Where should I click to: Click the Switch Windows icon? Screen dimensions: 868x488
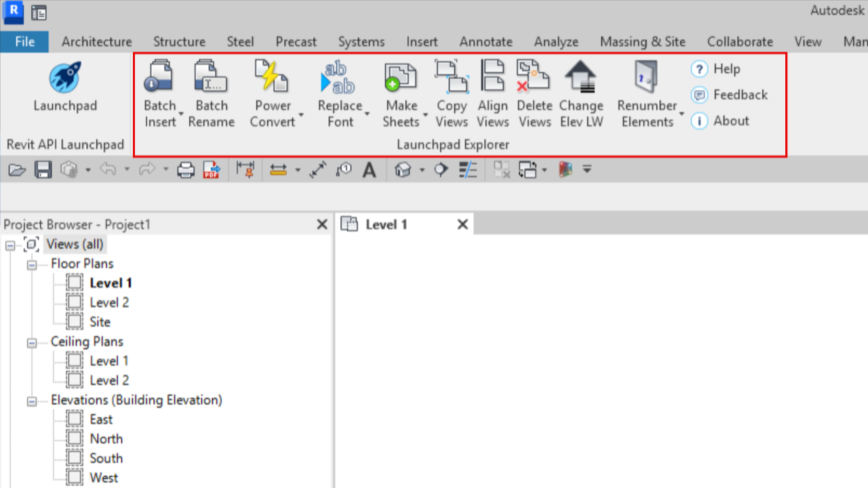click(528, 169)
